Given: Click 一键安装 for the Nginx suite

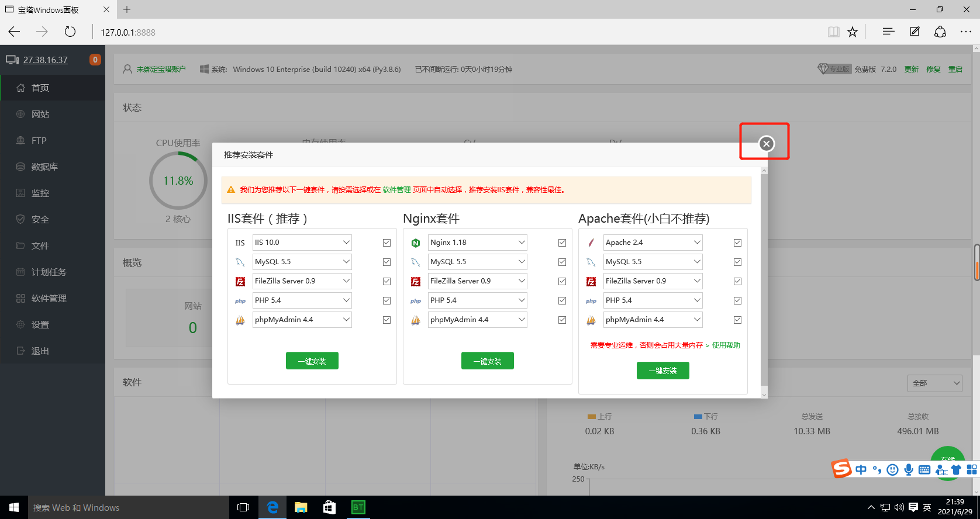Looking at the screenshot, I should coord(488,361).
